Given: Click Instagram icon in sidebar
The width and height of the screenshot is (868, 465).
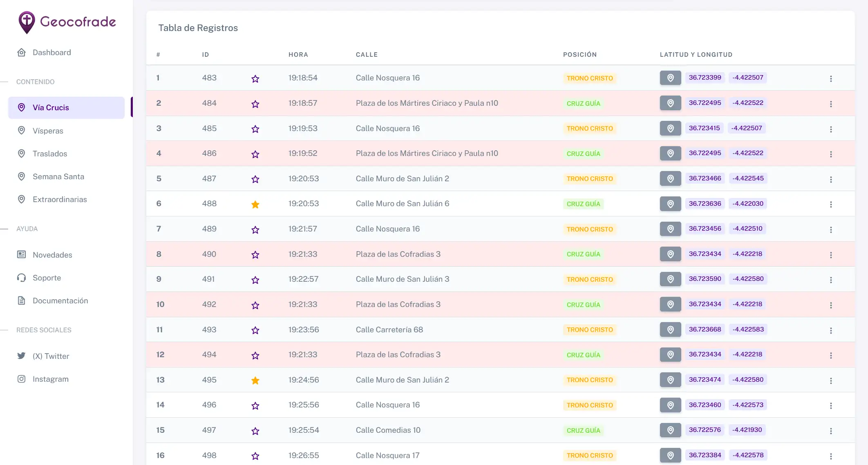Looking at the screenshot, I should click(x=22, y=379).
